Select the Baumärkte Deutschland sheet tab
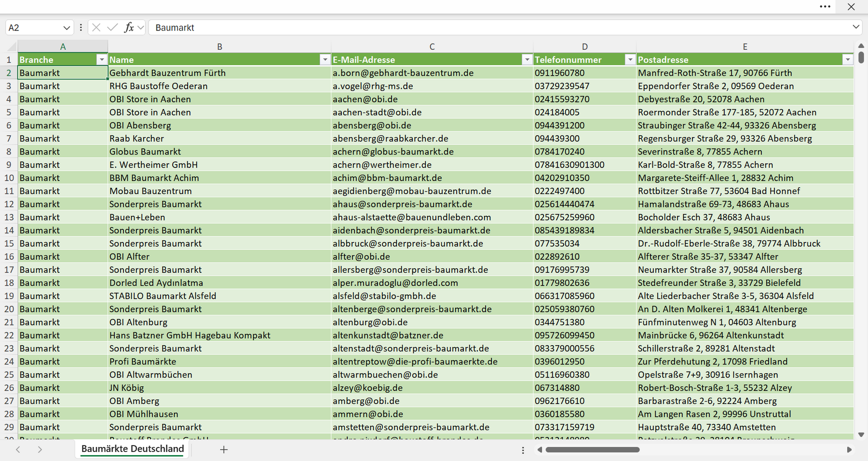This screenshot has height=461, width=868. coord(133,449)
